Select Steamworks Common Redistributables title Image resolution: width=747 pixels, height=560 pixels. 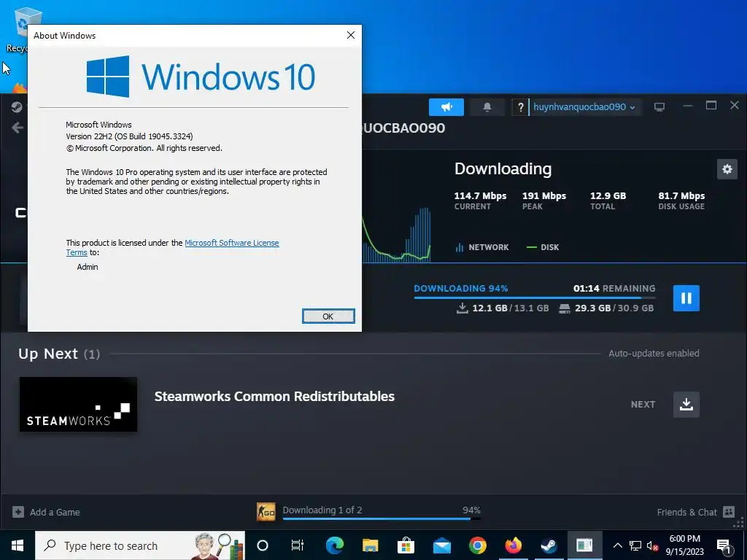274,397
